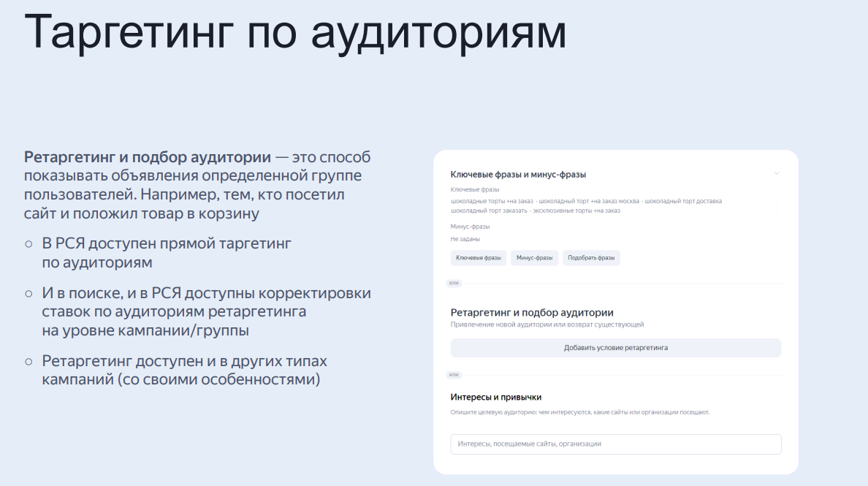The height and width of the screenshot is (486, 868).
Task: Click the Ключевые фразы button
Action: pos(479,258)
